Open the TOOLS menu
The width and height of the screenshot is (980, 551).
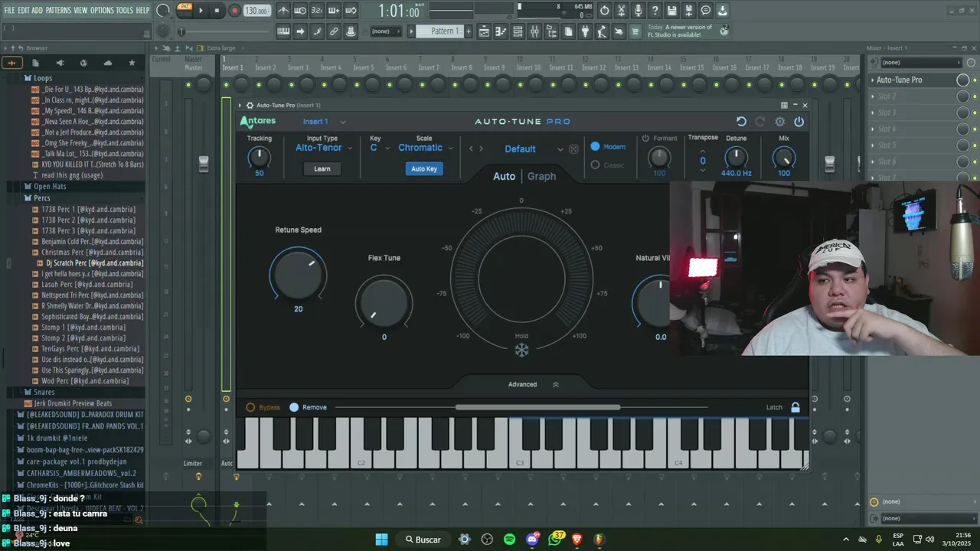(124, 10)
